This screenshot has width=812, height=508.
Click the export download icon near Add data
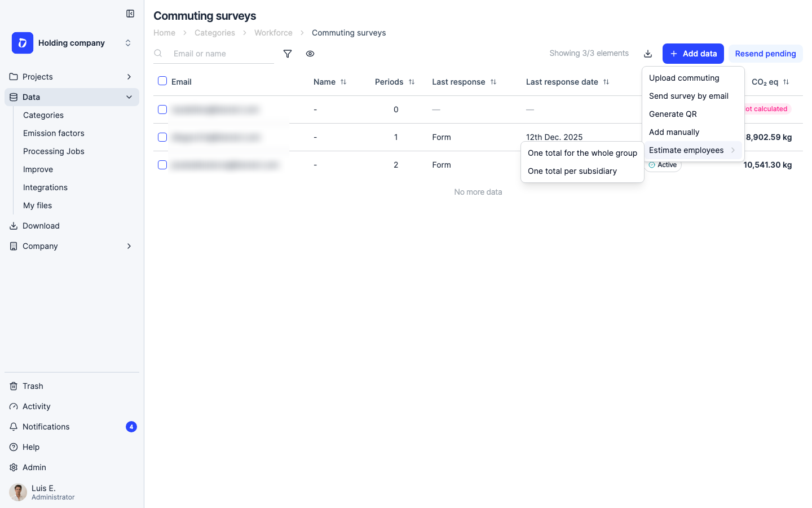(x=648, y=54)
